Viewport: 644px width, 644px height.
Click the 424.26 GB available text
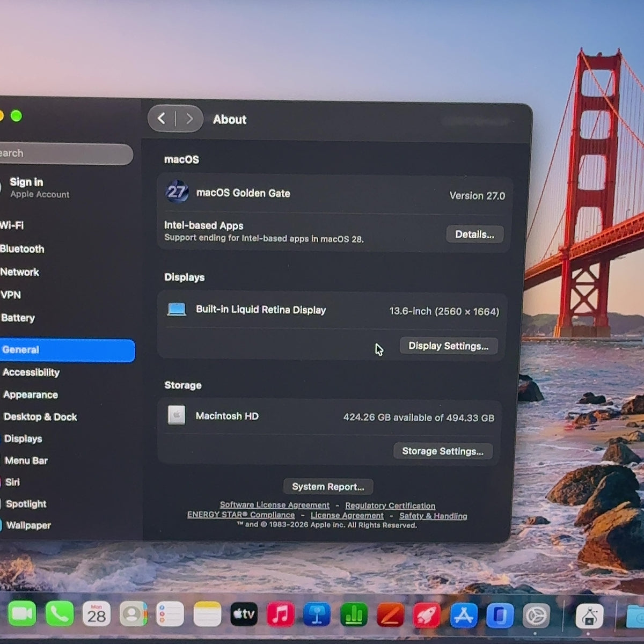tap(419, 418)
